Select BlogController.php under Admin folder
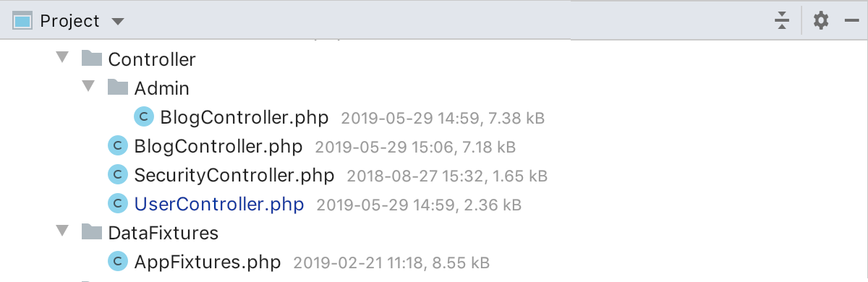Viewport: 868px width, 282px height. click(244, 117)
